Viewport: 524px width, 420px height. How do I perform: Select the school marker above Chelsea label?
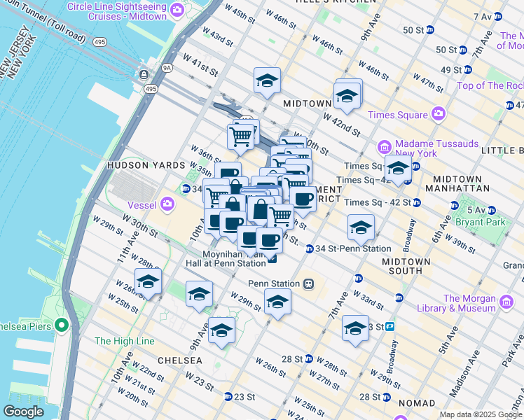click(221, 332)
